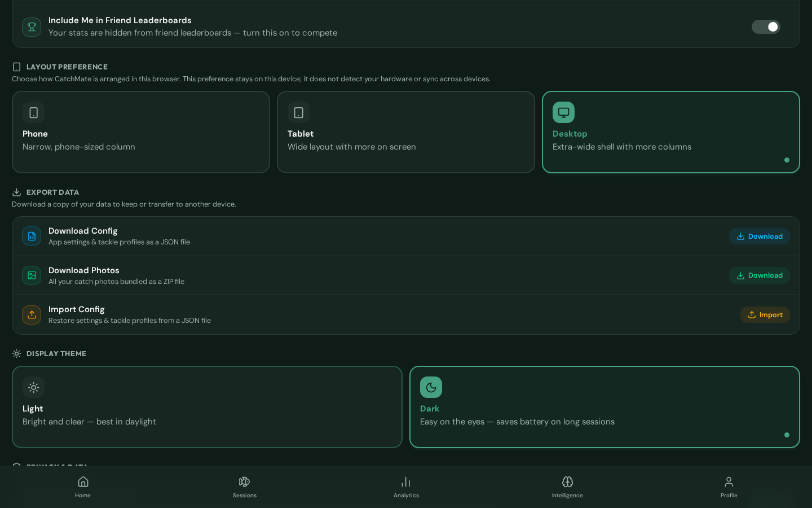Click the sun icon in Light card
Screen dimensions: 812x508
pyautogui.click(x=33, y=387)
